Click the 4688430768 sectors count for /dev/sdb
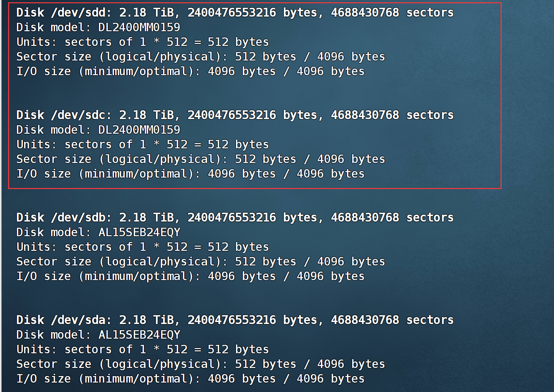The width and height of the screenshot is (554, 392). click(392, 218)
